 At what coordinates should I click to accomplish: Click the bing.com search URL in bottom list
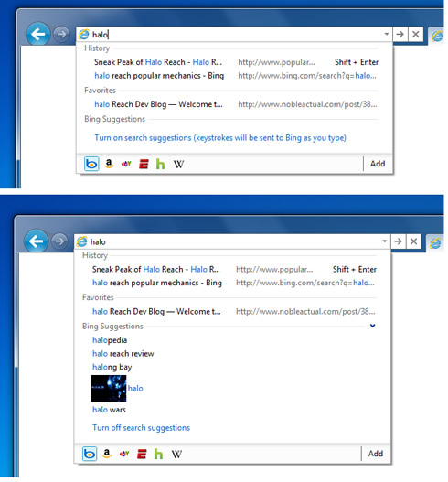click(305, 283)
